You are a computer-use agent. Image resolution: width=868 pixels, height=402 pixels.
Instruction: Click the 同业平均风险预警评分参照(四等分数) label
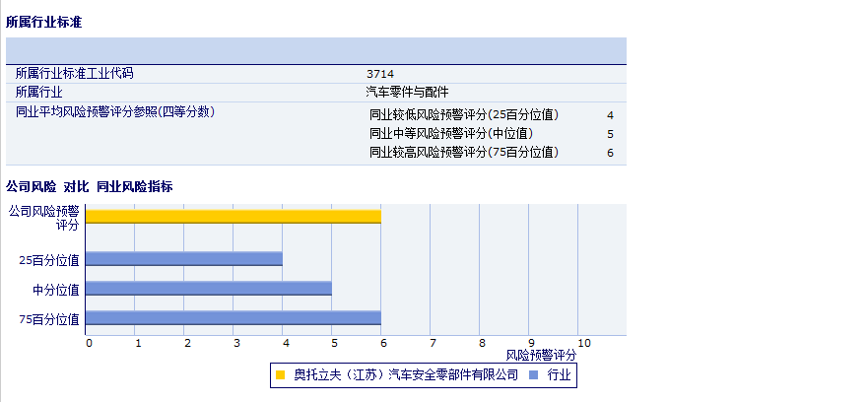(x=114, y=111)
